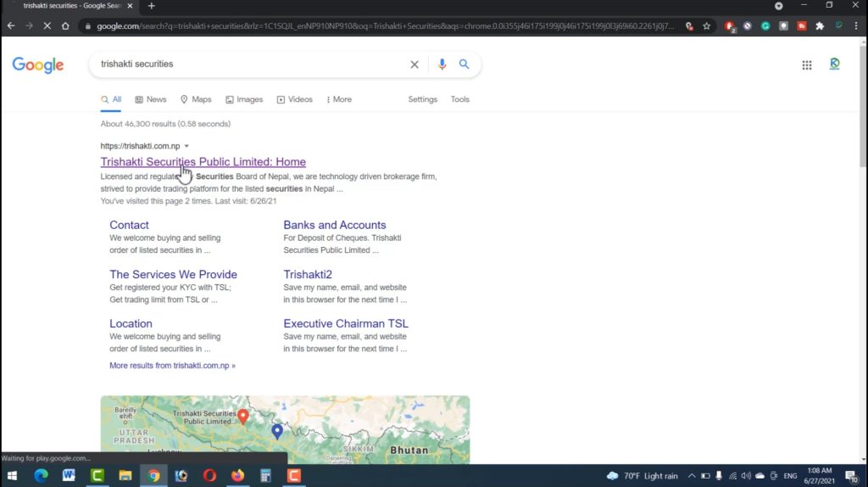The width and height of the screenshot is (868, 487).
Task: Open Firefox from the taskbar
Action: [237, 475]
